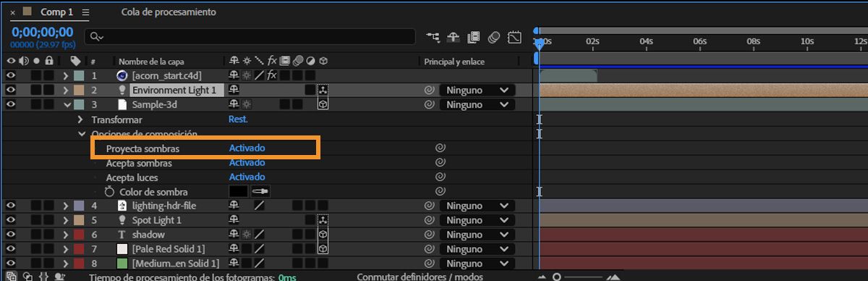Expand the acorn_start.c4d layer properties

click(66, 75)
